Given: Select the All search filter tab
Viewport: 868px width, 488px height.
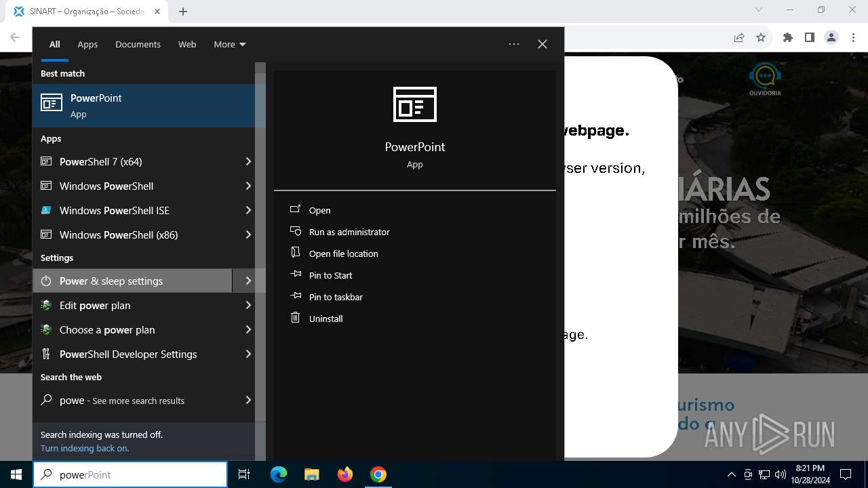Looking at the screenshot, I should 55,44.
